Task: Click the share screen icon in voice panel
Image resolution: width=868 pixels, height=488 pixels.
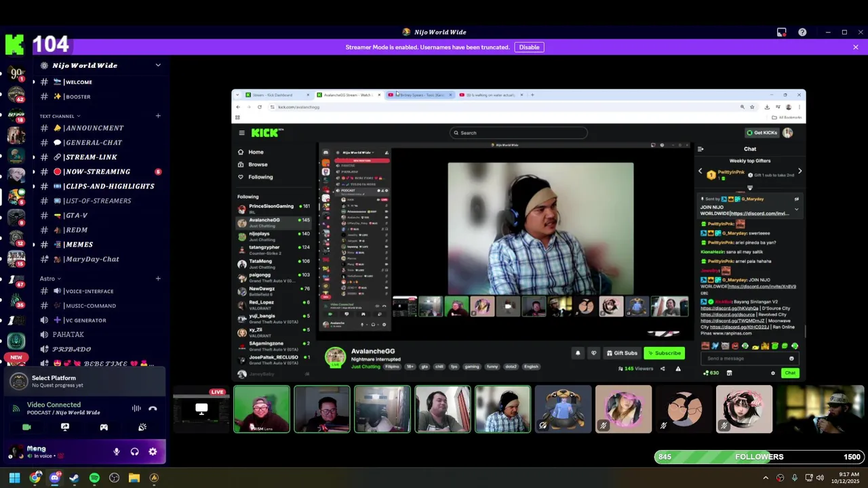Action: 65,427
